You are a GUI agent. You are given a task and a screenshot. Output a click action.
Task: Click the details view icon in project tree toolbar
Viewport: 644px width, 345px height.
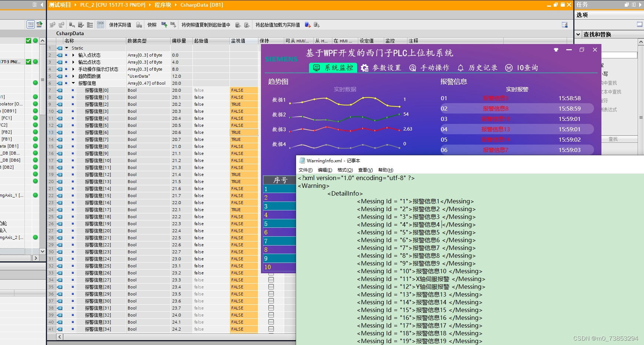[x=31, y=24]
